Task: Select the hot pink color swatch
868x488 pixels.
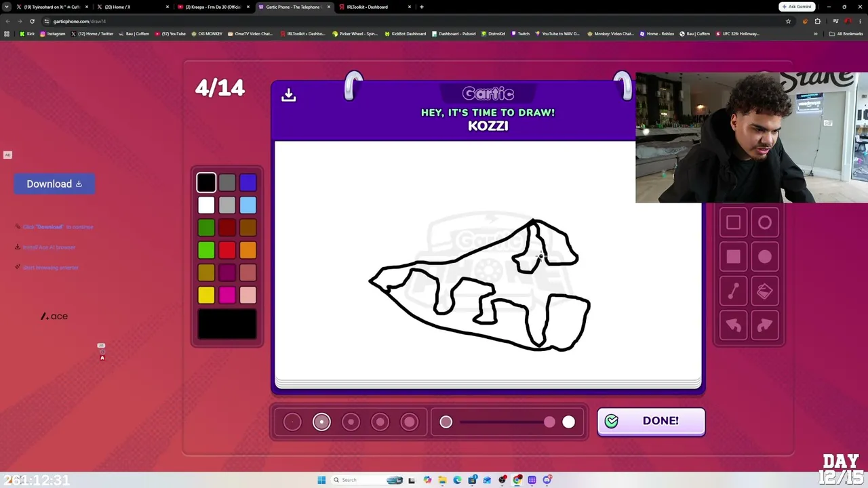Action: click(x=227, y=295)
